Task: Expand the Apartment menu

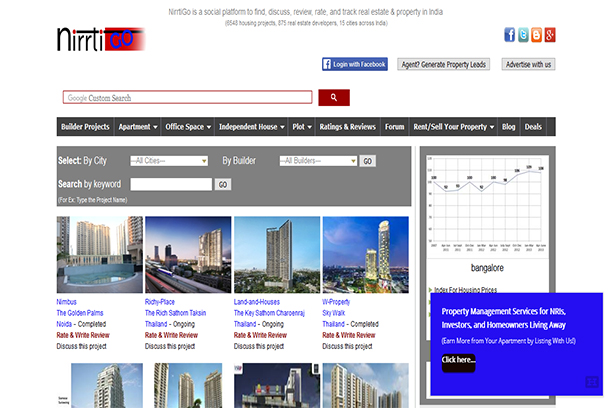Action: 137,127
